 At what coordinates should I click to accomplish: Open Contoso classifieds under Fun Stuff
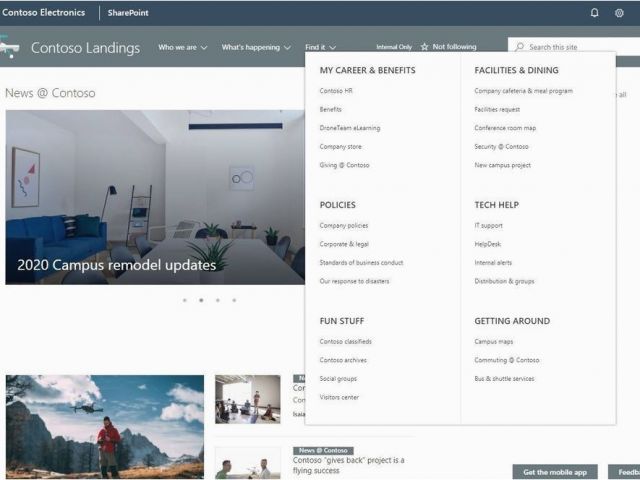click(345, 341)
